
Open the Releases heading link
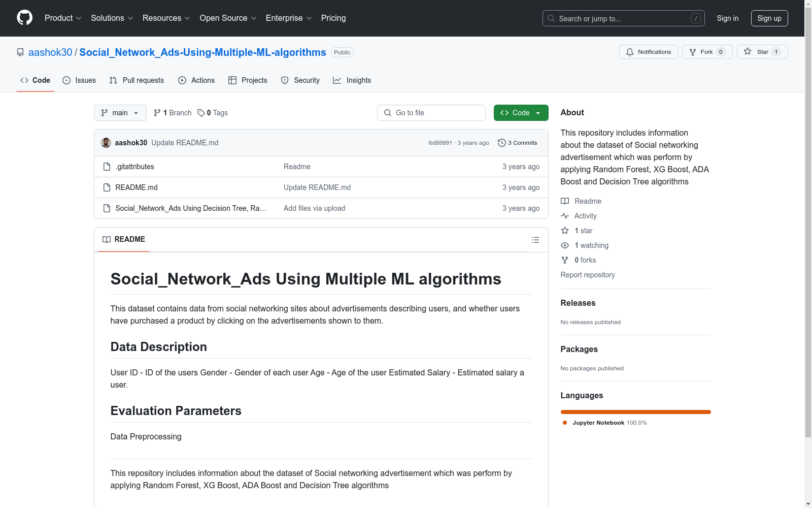(578, 303)
